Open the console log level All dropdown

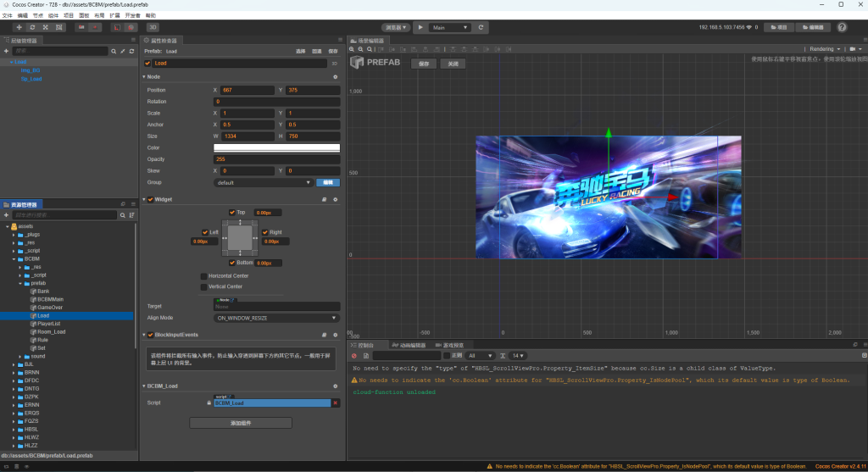tap(480, 356)
